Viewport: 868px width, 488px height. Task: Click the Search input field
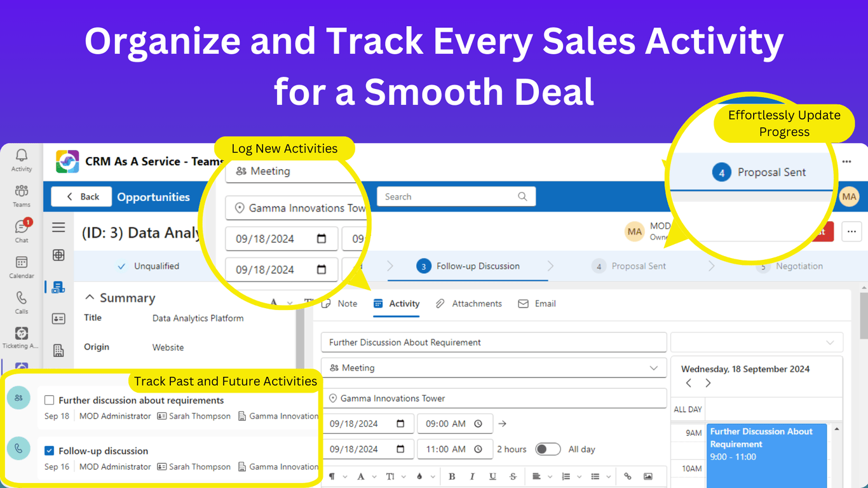click(x=456, y=196)
